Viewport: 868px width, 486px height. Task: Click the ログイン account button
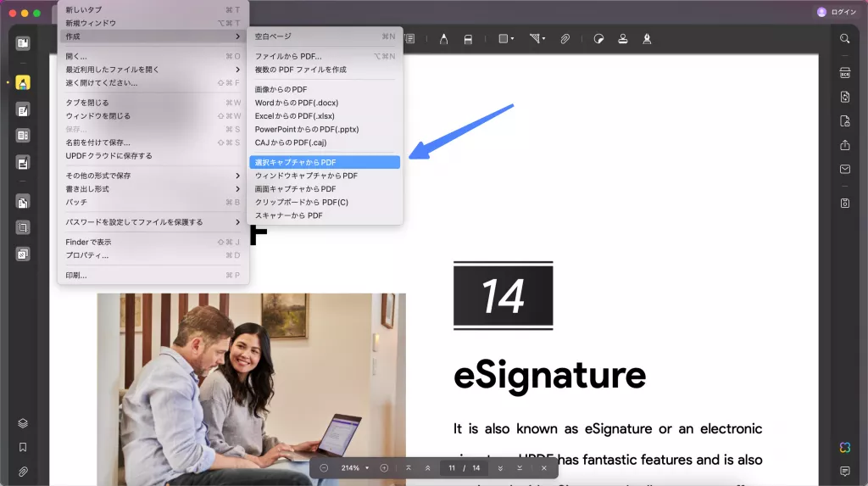point(837,12)
